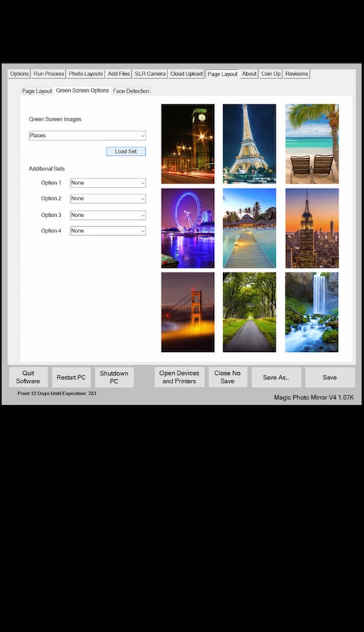This screenshot has height=632, width=364.
Task: Pick the London Eye ferris wheel thumbnail
Action: [188, 228]
